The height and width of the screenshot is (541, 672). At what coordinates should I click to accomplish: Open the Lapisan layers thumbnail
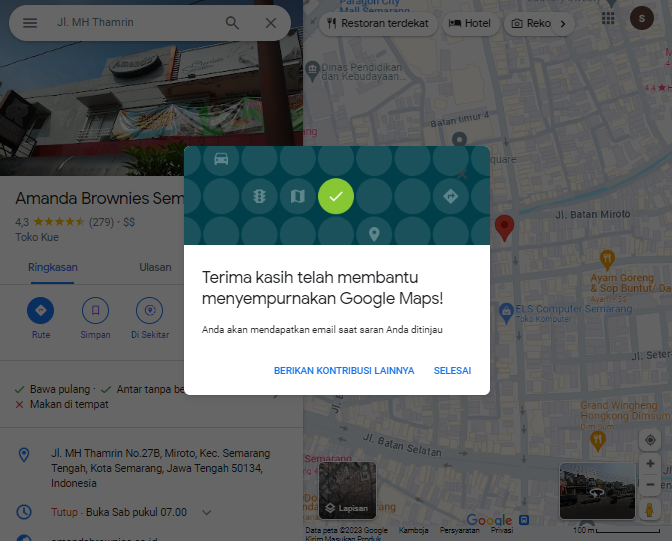[347, 490]
